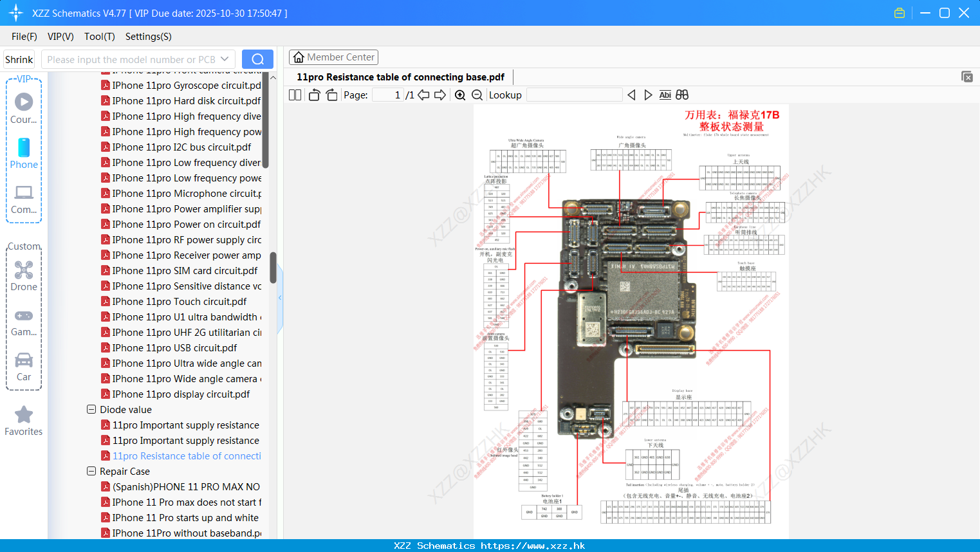Toggle the Abi match-text icon
Screen dimensions: 980x552
pos(665,95)
